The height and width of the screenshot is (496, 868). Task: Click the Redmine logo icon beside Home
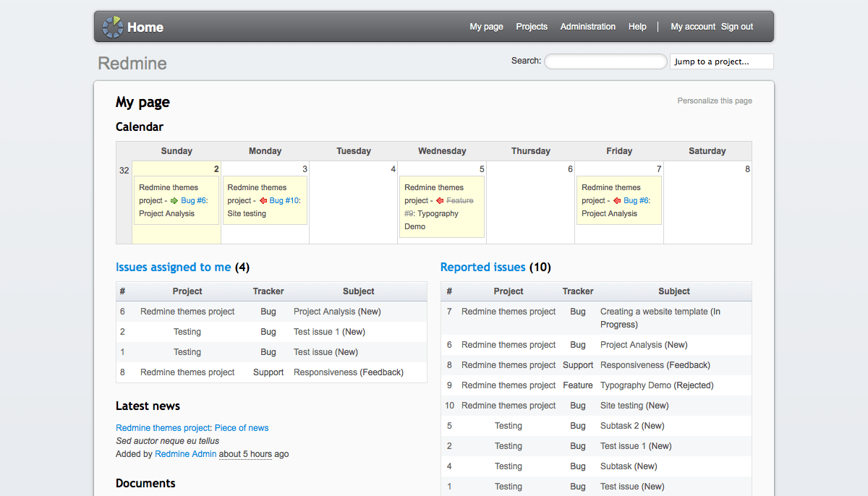pyautogui.click(x=112, y=27)
